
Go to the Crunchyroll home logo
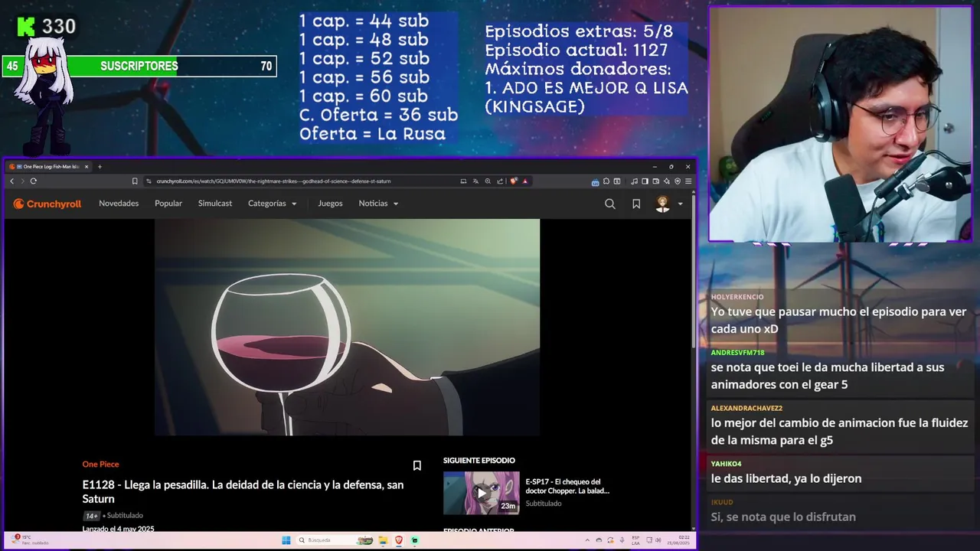tap(47, 204)
